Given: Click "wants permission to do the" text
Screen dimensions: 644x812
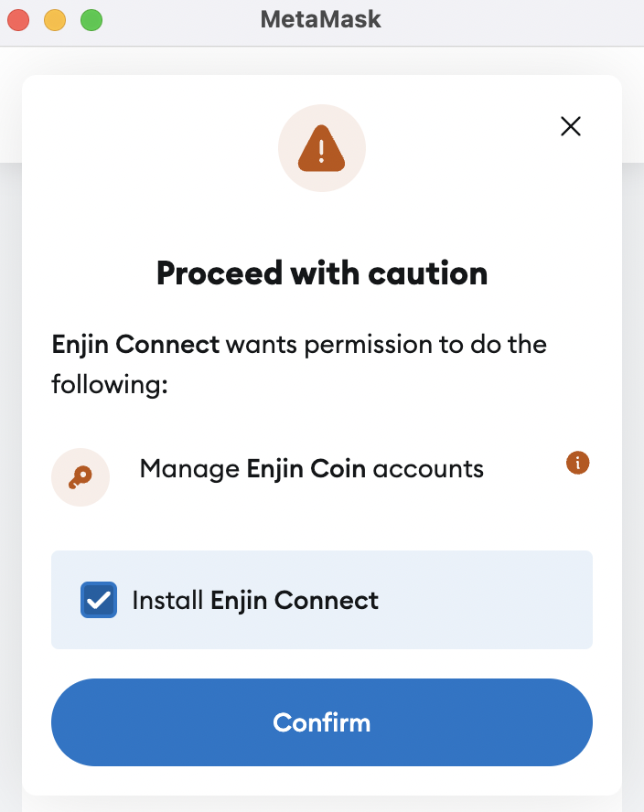Looking at the screenshot, I should (387, 345).
